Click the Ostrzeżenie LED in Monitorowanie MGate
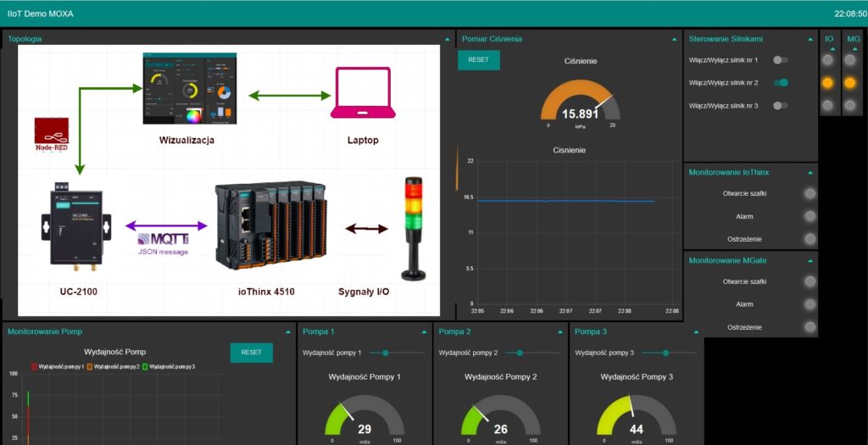Image resolution: width=868 pixels, height=445 pixels. click(810, 327)
